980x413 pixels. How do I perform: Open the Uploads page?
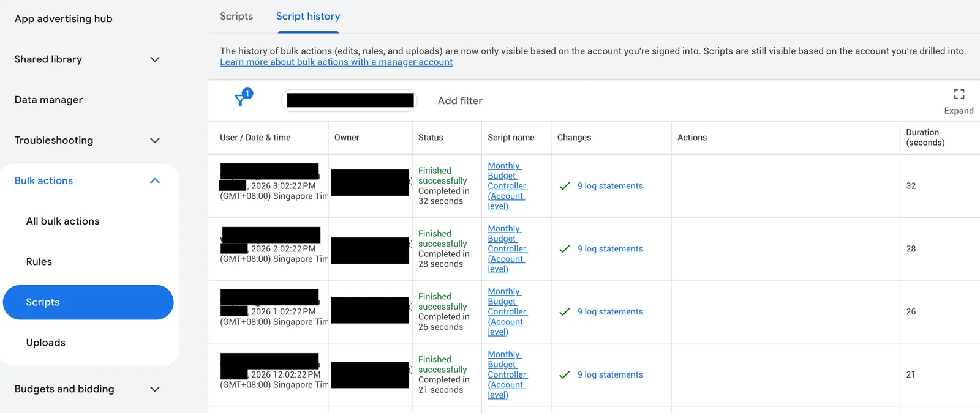pos(46,343)
